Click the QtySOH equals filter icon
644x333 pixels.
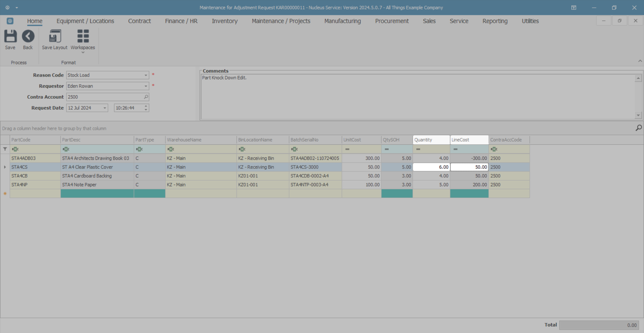pyautogui.click(x=387, y=149)
